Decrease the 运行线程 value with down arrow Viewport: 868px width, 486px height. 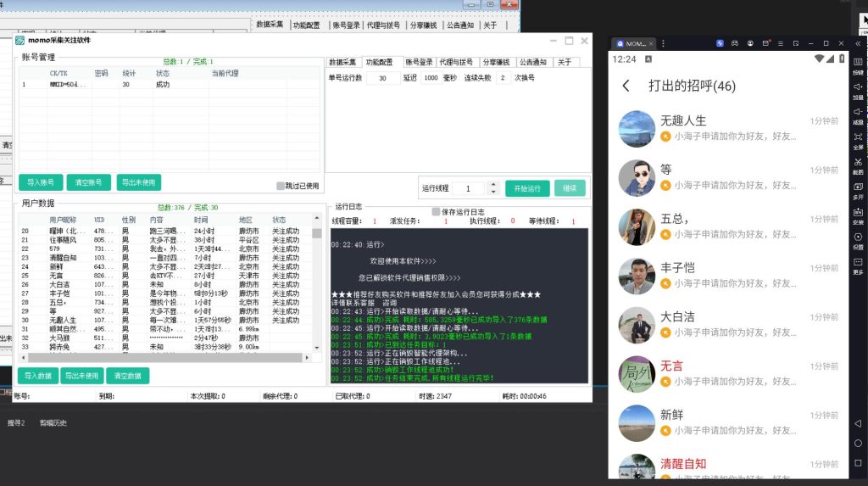point(492,193)
